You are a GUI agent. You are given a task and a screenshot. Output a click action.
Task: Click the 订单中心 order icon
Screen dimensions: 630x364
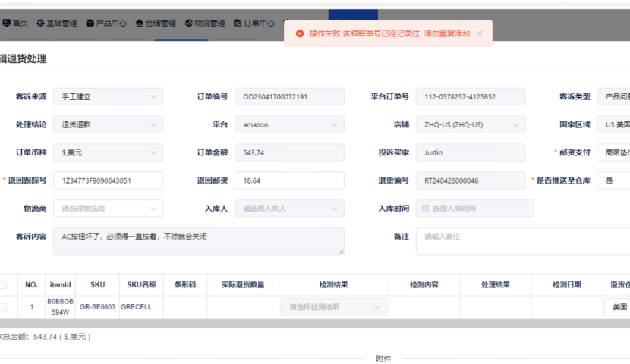click(x=238, y=24)
